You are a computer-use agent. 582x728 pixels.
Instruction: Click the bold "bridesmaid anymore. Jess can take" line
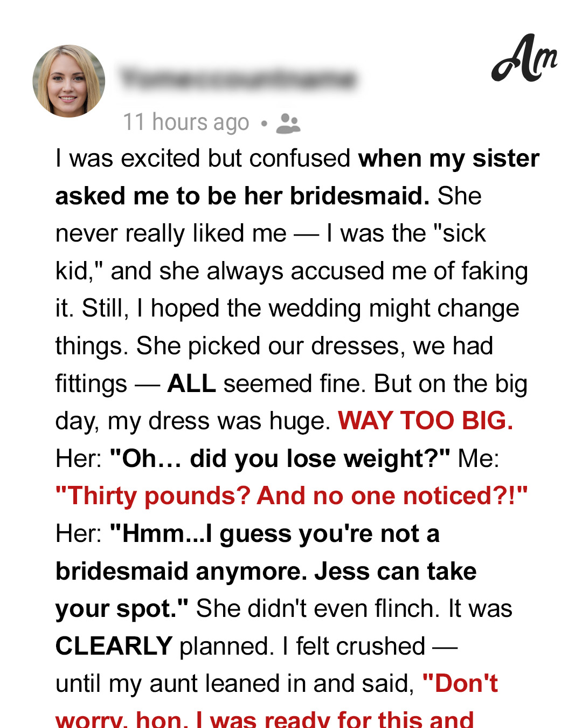point(266,571)
